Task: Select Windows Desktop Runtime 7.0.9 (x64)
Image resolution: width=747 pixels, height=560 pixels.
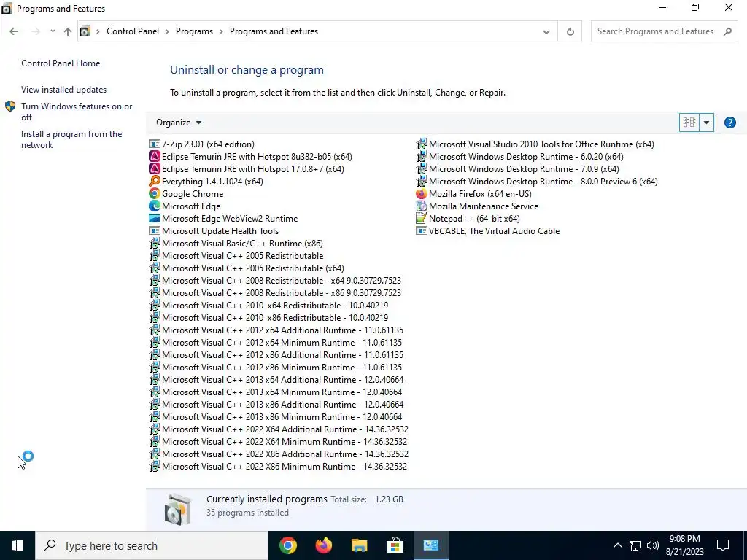Action: [517, 168]
